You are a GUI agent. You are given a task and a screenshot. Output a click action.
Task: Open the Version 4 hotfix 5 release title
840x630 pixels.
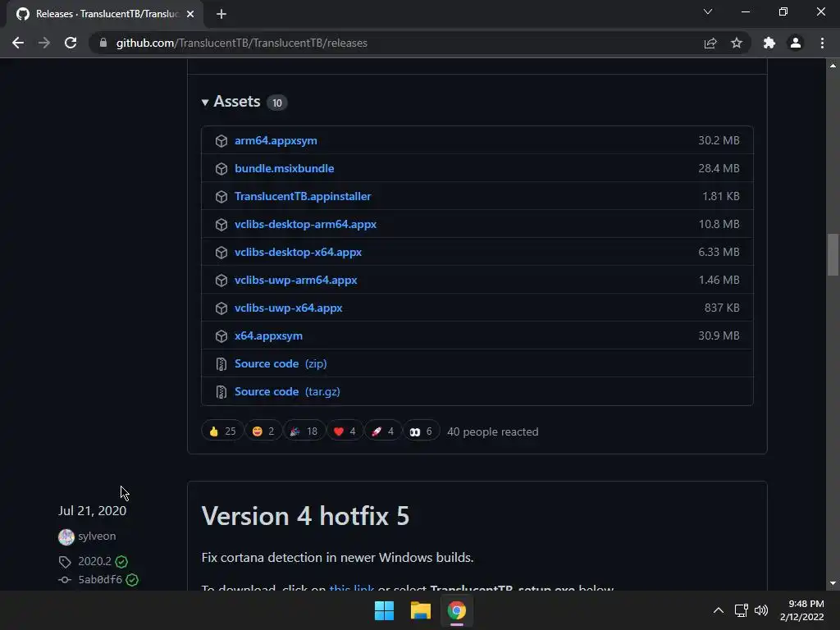[x=305, y=517]
